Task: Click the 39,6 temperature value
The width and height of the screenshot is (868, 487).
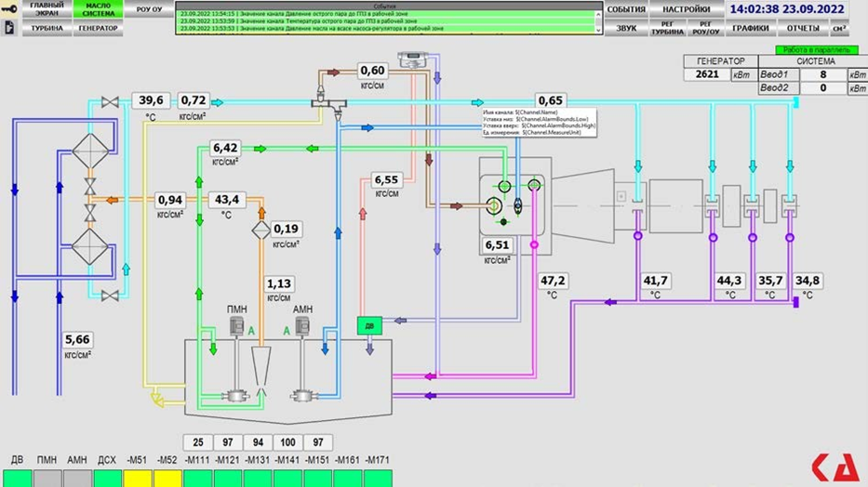Action: [151, 100]
